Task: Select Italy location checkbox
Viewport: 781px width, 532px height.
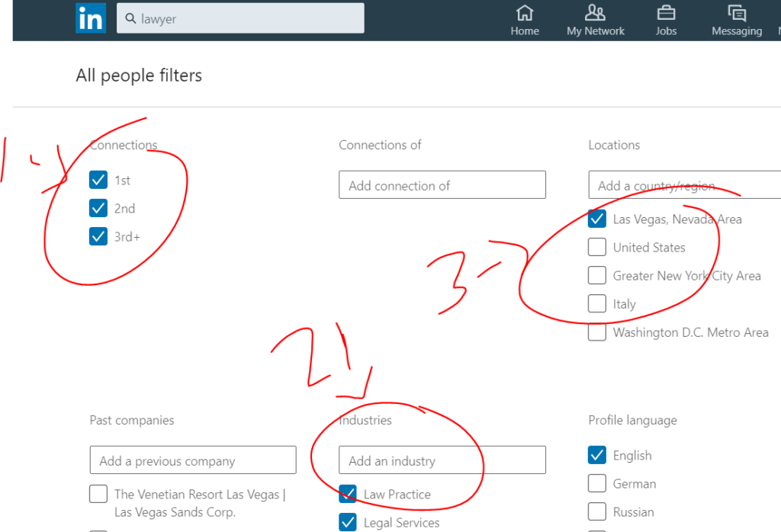Action: tap(597, 304)
